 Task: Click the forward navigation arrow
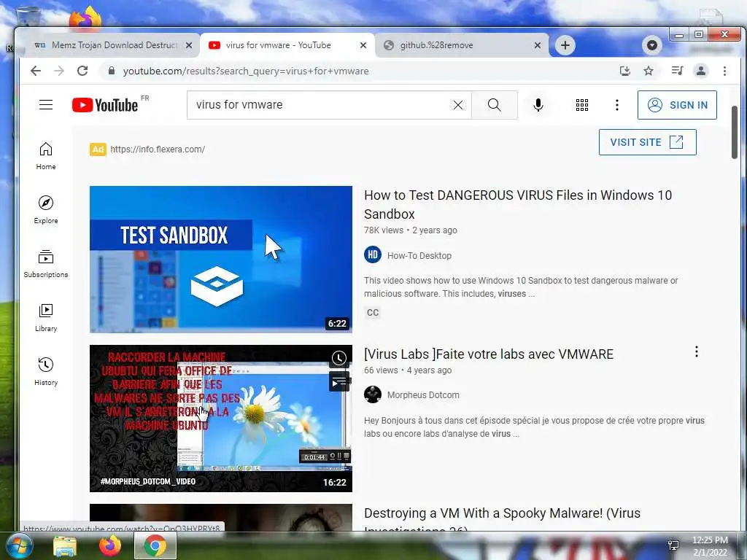click(59, 71)
